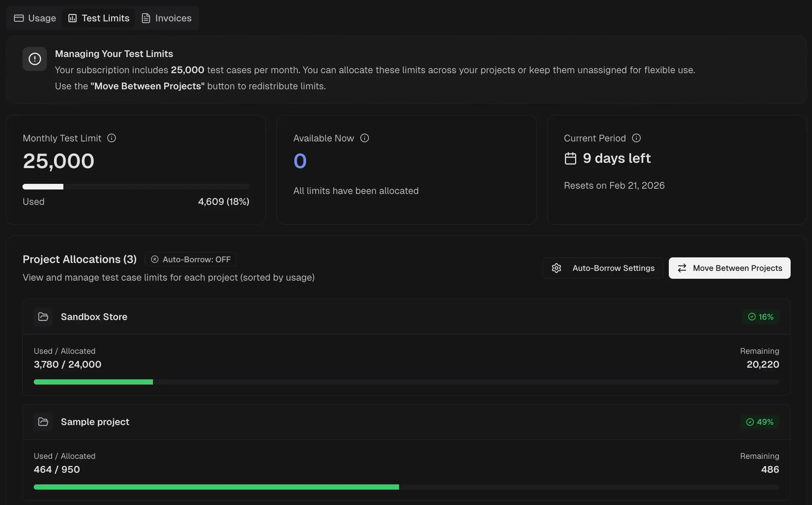The image size is (812, 505).
Task: Click the green check badge showing 16%
Action: 761,317
